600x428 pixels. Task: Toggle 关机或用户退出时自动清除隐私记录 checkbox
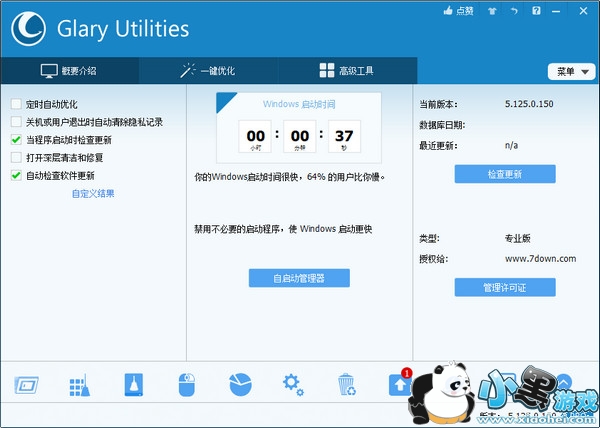pos(16,122)
